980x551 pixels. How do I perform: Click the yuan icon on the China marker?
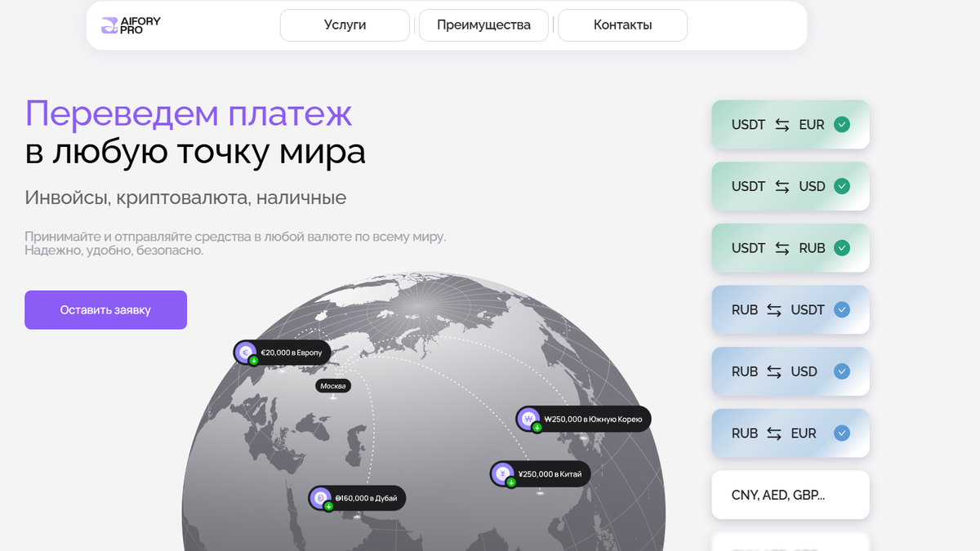(502, 474)
